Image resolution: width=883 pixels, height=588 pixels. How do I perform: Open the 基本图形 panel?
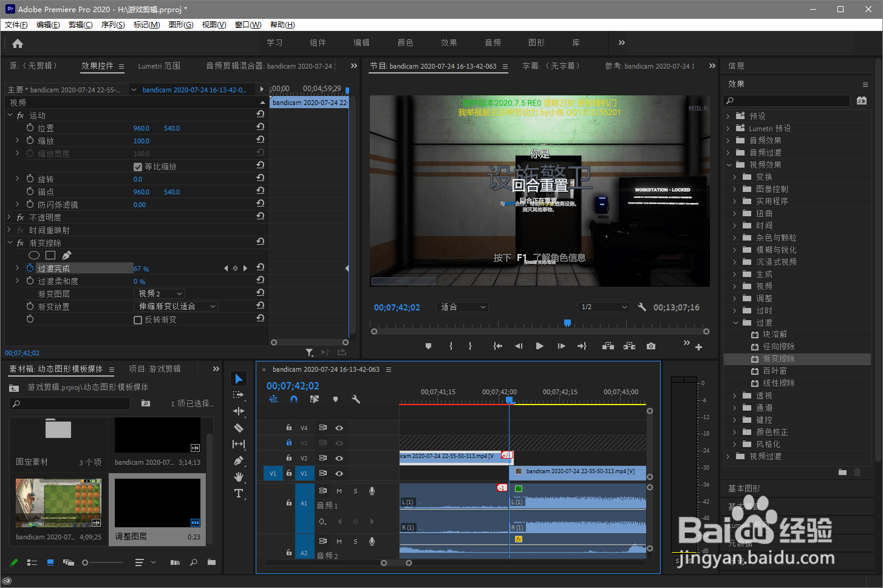click(x=744, y=488)
